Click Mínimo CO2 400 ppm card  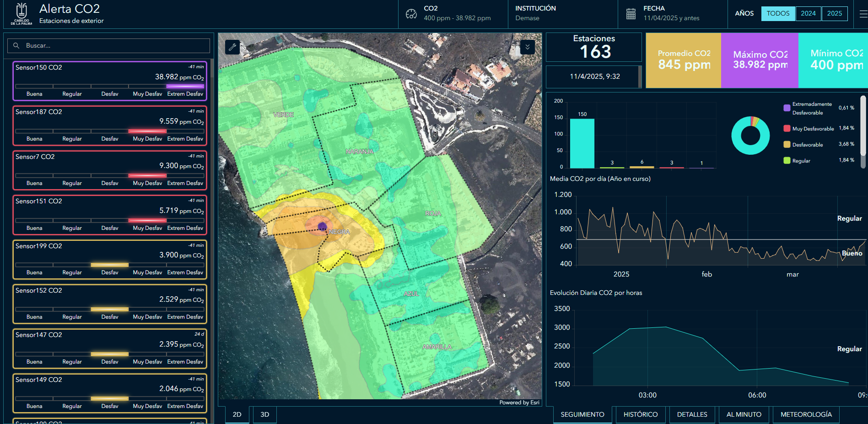pos(833,60)
